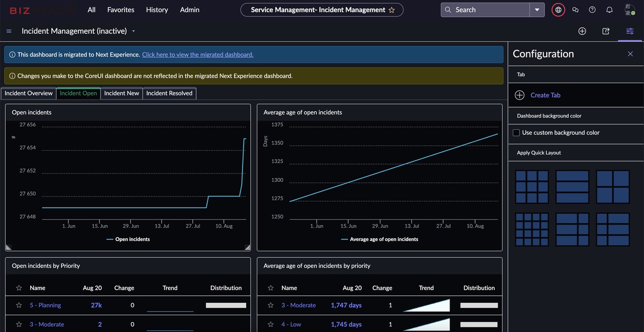
Task: Star the 5 - Planning row
Action: (19, 305)
